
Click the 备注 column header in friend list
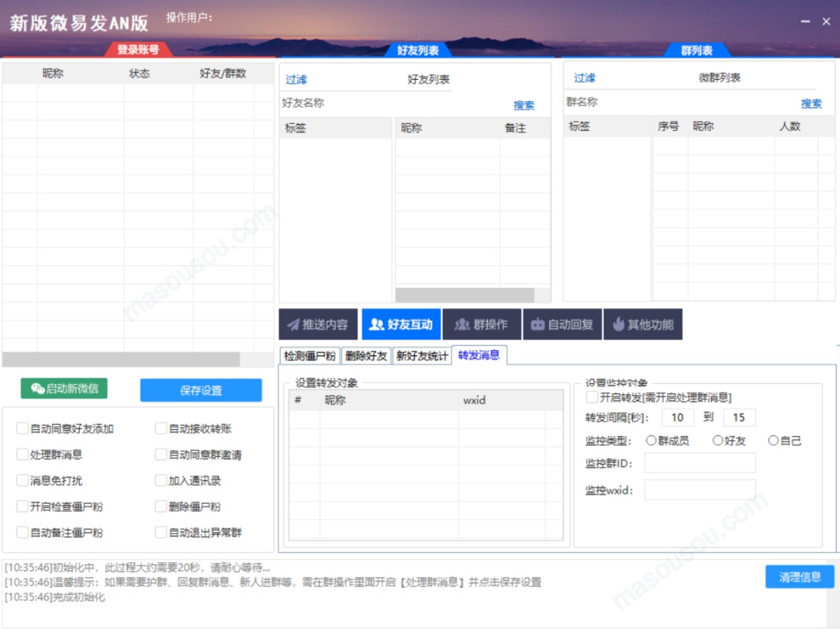(x=515, y=128)
